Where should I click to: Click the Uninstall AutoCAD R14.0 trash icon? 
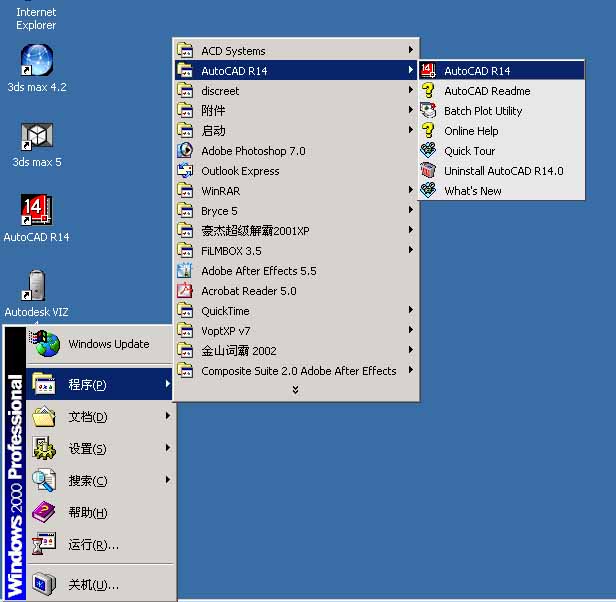tap(428, 171)
